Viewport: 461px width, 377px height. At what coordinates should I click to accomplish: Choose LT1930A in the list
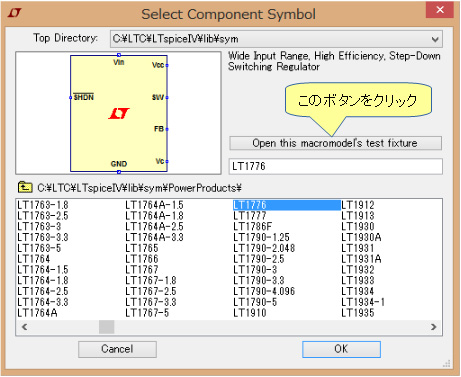click(361, 237)
